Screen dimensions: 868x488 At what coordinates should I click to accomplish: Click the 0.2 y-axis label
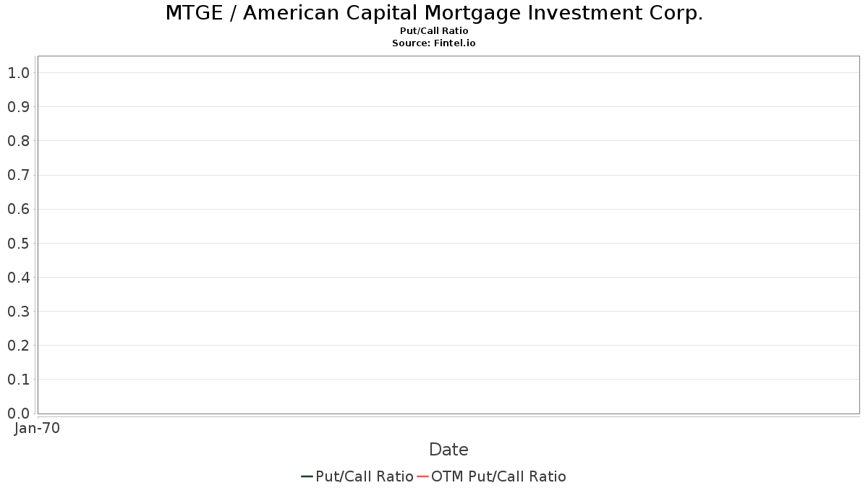point(18,345)
